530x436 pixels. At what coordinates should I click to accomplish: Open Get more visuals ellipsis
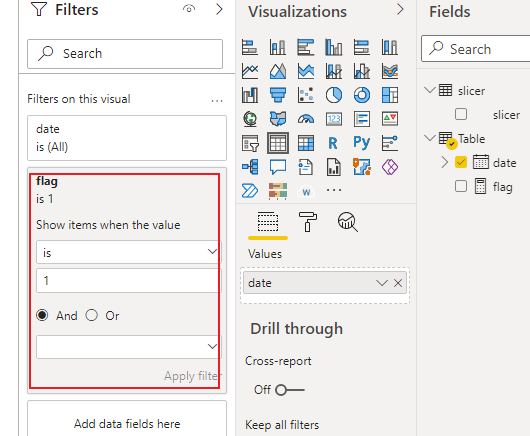point(334,190)
